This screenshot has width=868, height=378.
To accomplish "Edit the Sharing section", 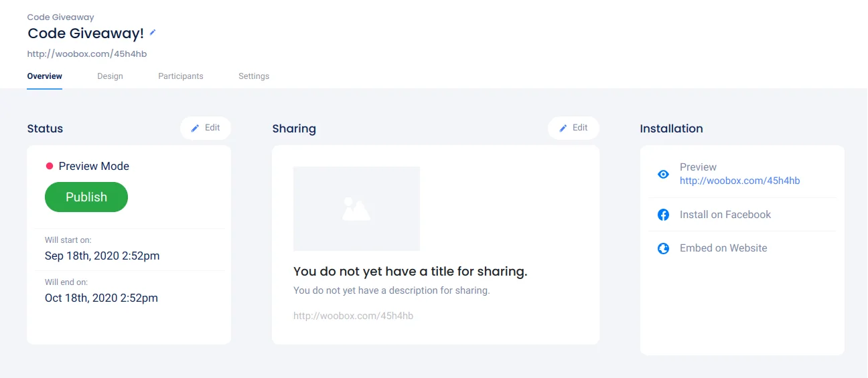I will coord(573,128).
